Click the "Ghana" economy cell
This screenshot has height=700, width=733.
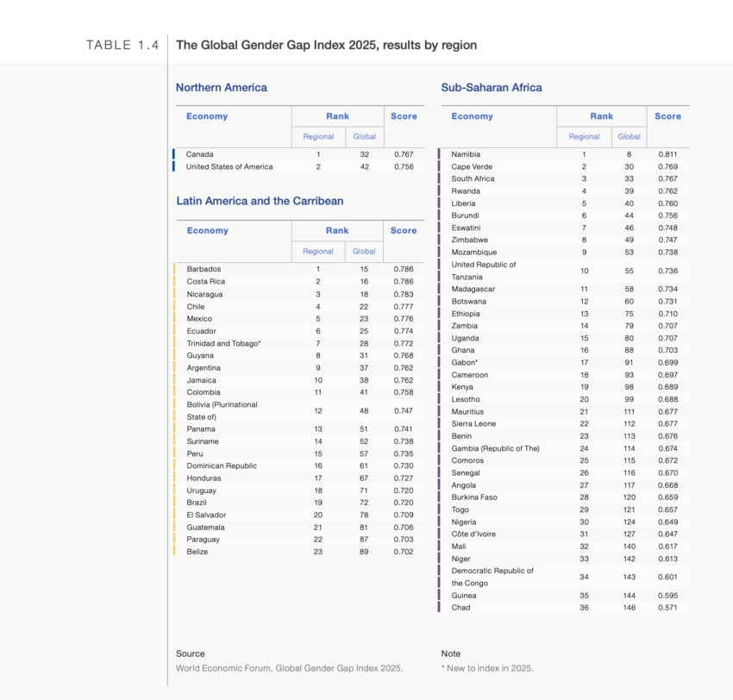coord(463,350)
